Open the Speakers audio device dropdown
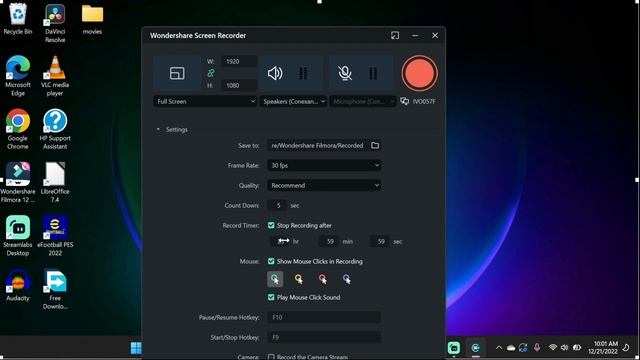This screenshot has height=360, width=640. click(293, 101)
